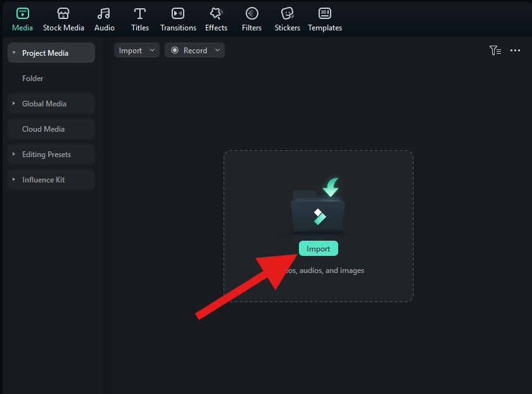The image size is (532, 394).
Task: Select the Influence Kit label
Action: click(44, 179)
